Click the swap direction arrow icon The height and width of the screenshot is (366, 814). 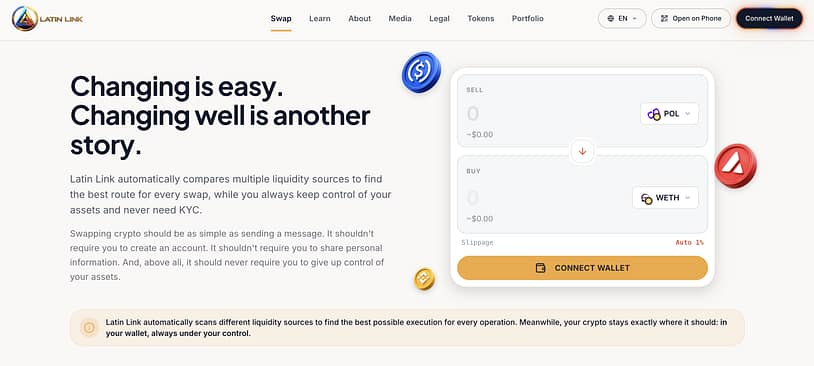point(582,151)
